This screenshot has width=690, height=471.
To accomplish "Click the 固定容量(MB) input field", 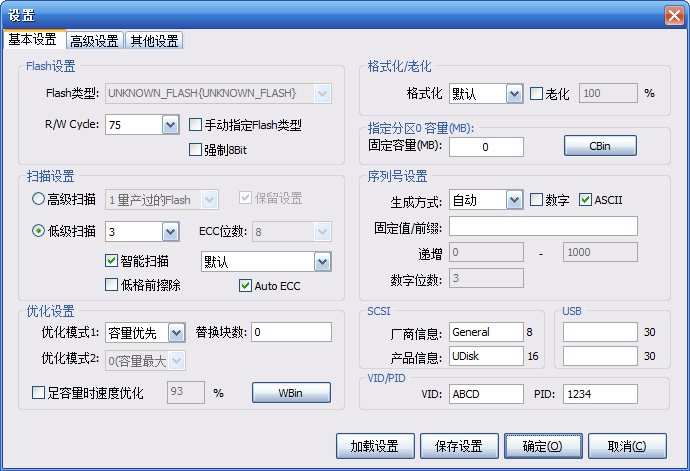I will coord(486,147).
